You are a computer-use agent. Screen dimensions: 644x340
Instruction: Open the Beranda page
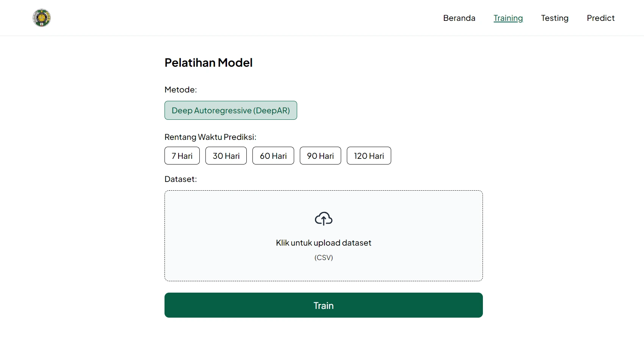point(459,18)
